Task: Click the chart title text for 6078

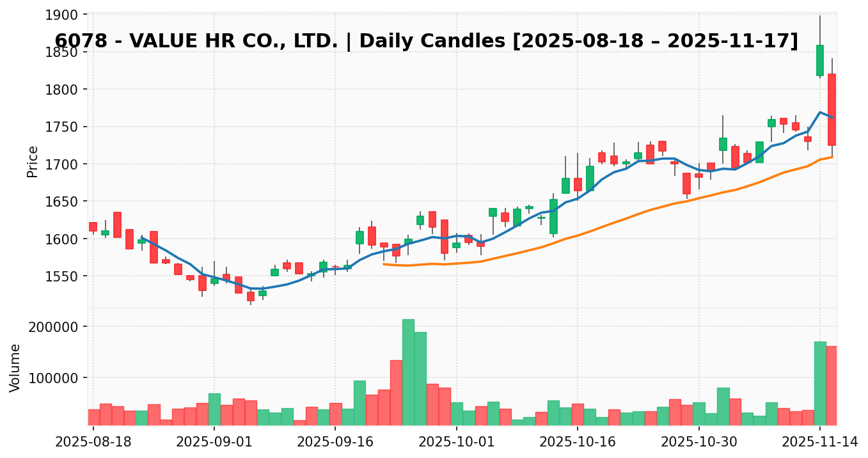Action: tap(426, 41)
